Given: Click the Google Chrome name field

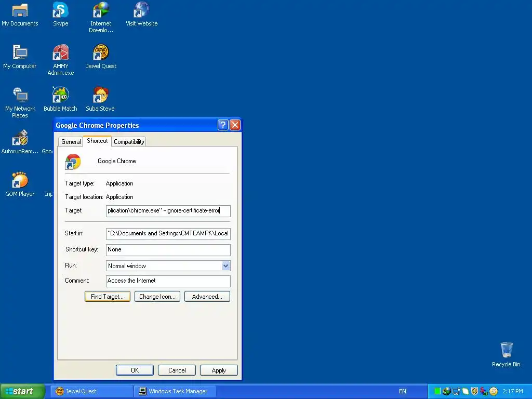Looking at the screenshot, I should pyautogui.click(x=117, y=161).
